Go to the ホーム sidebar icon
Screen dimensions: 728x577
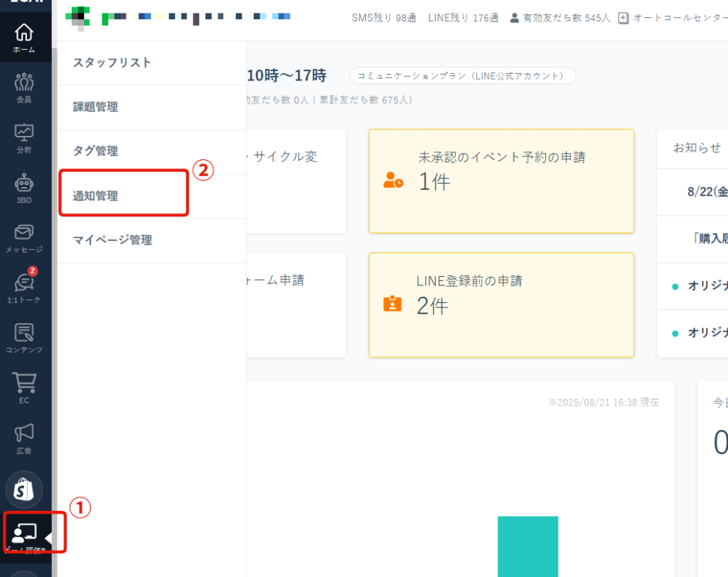tap(24, 38)
